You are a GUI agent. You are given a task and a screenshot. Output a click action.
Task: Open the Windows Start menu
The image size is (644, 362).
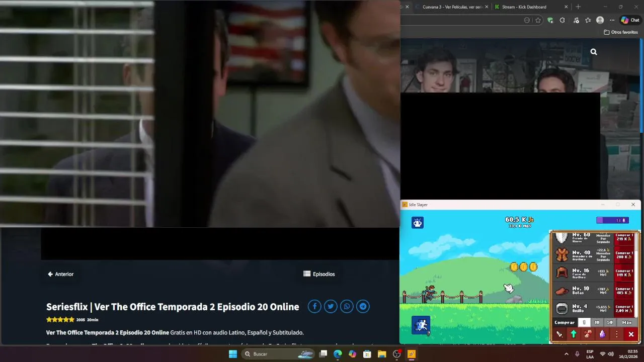coord(233,354)
